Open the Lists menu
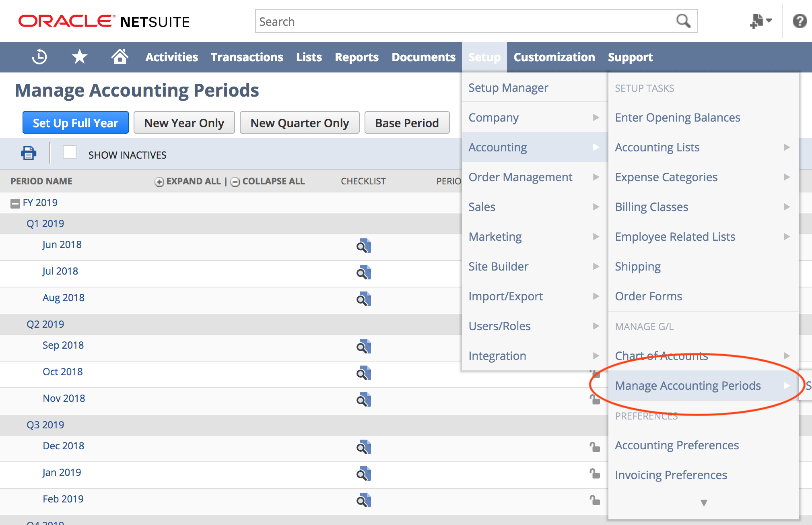Viewport: 812px width, 525px height. (x=309, y=57)
